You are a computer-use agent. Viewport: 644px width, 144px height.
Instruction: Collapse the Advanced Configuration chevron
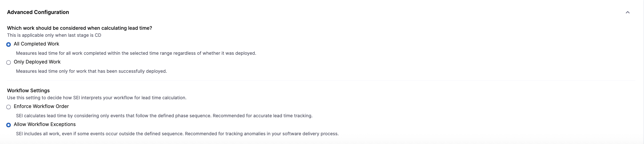[627, 12]
